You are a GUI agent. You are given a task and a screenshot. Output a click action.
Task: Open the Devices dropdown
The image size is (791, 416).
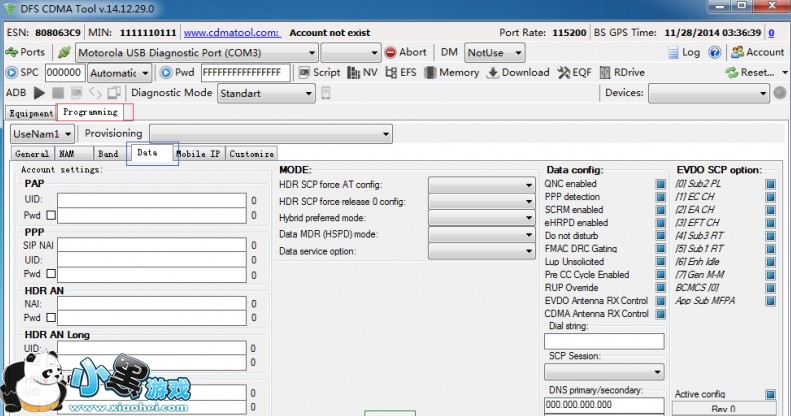tap(709, 94)
